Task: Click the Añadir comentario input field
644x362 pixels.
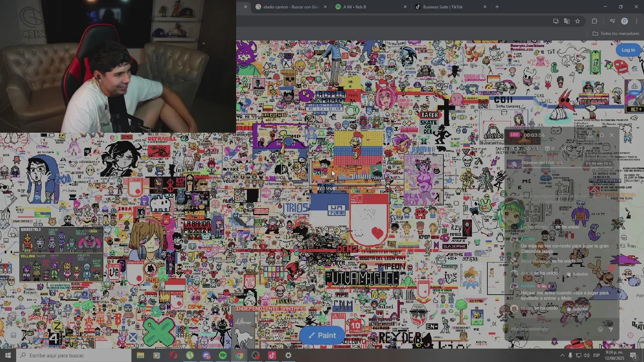Action: click(x=552, y=329)
